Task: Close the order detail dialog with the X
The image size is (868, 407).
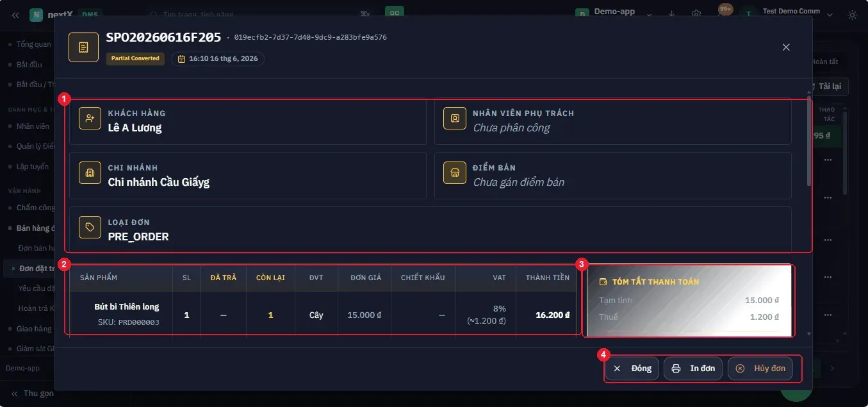Action: [786, 47]
